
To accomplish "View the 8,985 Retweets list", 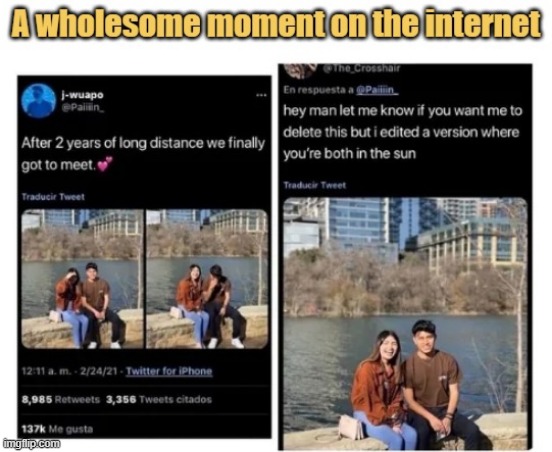I will pos(61,400).
